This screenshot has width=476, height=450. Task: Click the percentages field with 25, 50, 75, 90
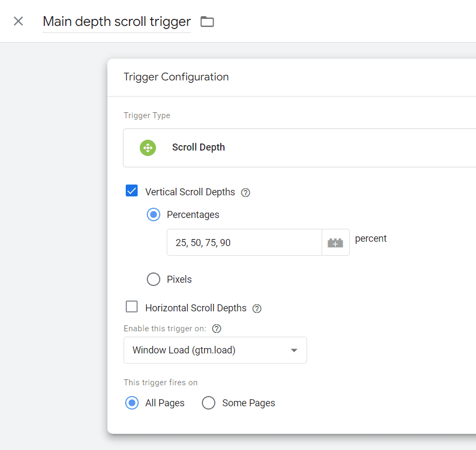(x=244, y=242)
